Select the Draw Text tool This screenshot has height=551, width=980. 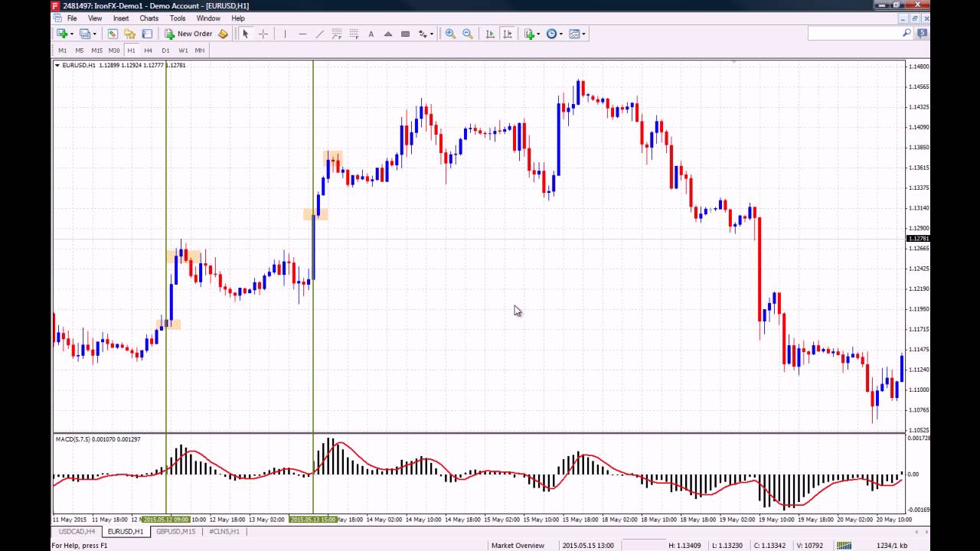tap(371, 34)
